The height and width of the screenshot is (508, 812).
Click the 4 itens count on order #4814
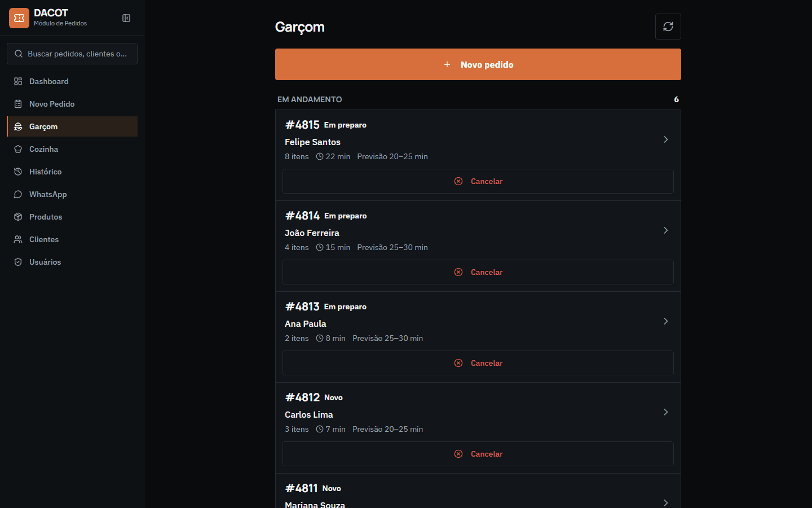tap(297, 247)
